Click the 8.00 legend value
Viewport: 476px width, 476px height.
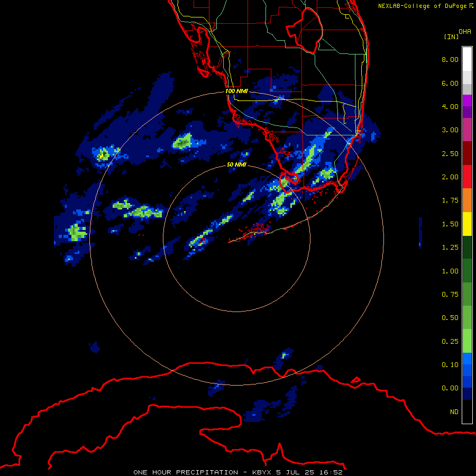pos(450,59)
